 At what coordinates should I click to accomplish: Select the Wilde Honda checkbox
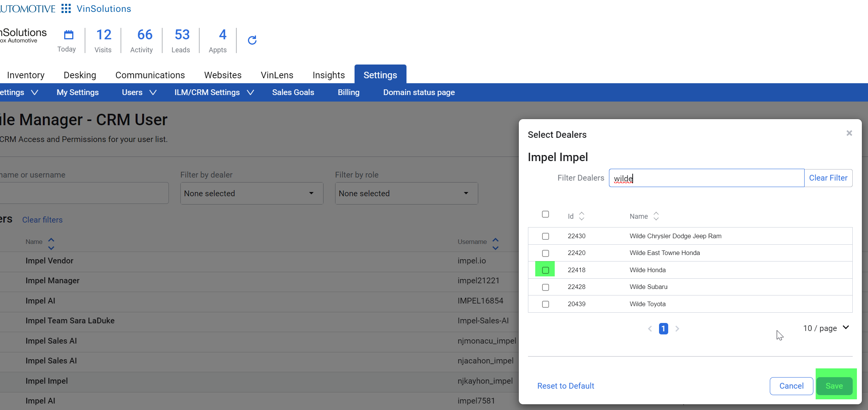point(546,270)
